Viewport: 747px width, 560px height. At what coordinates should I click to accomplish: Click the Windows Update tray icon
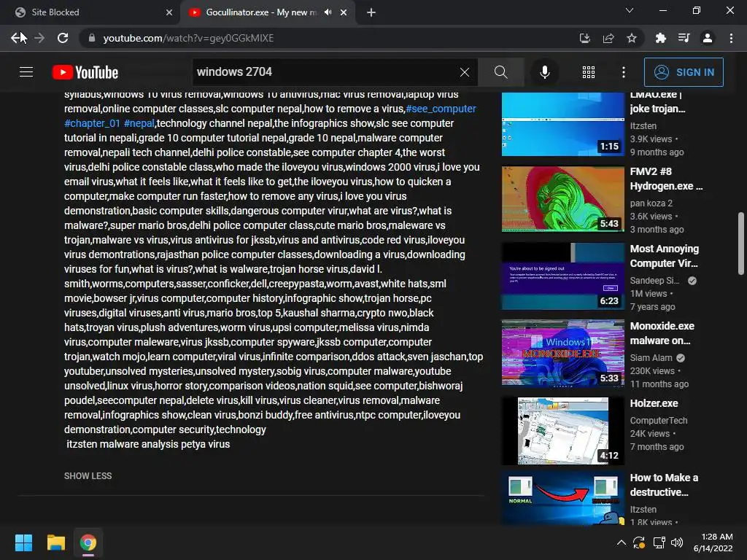pyautogui.click(x=639, y=542)
